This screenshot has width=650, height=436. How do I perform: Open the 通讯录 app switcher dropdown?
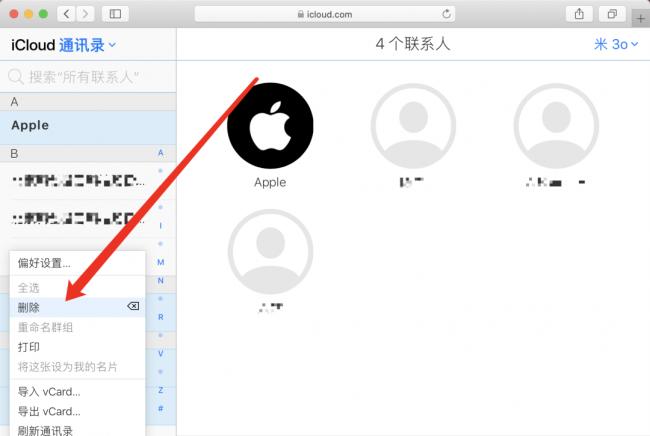87,45
